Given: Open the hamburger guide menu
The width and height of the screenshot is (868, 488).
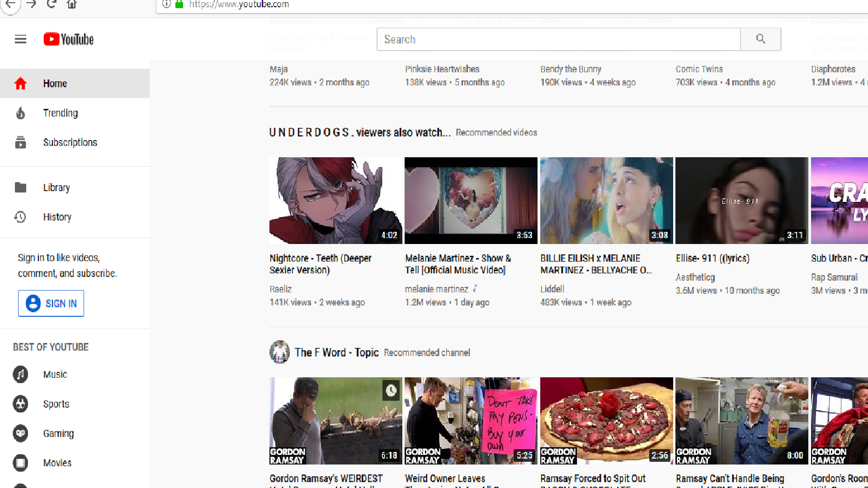Looking at the screenshot, I should coord(20,39).
